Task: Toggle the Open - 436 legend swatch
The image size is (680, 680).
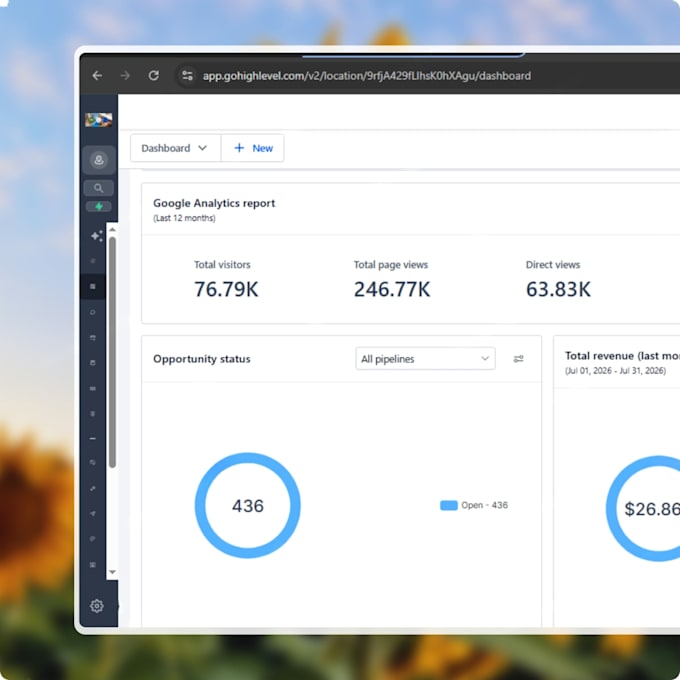Action: coord(449,505)
